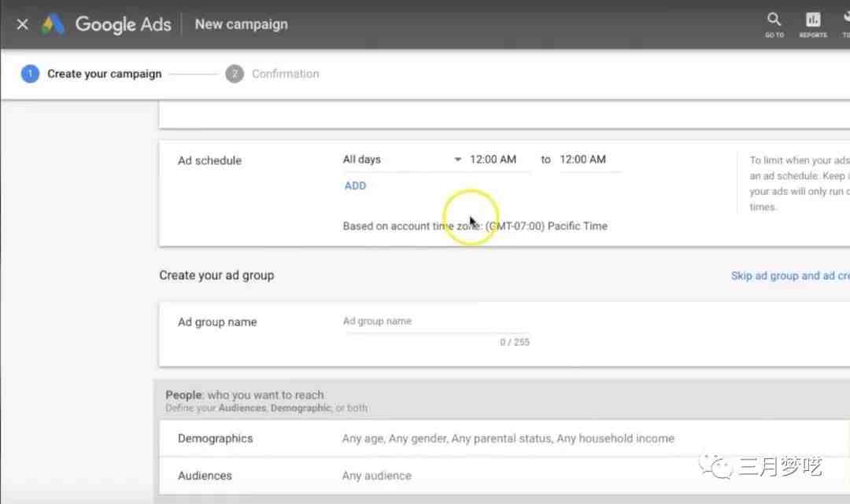Select the Create your campaign step label

click(104, 74)
